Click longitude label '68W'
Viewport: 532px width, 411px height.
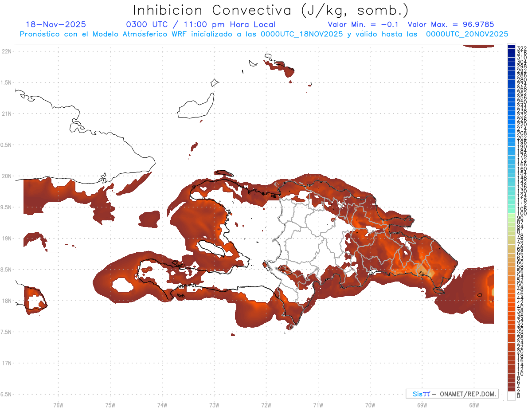[x=474, y=405]
